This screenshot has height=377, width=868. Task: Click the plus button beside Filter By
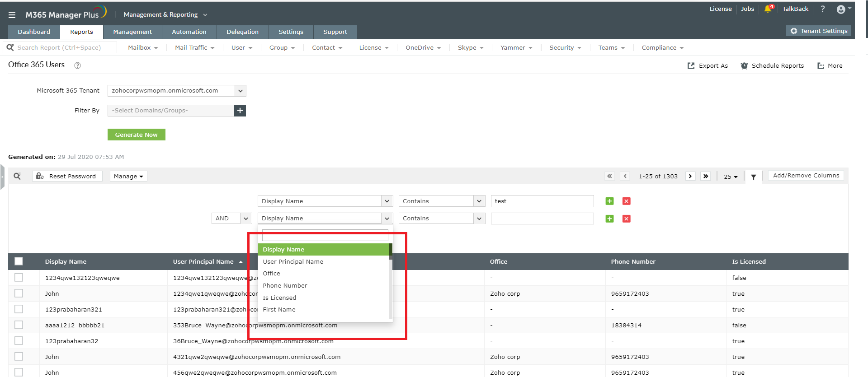coord(240,111)
